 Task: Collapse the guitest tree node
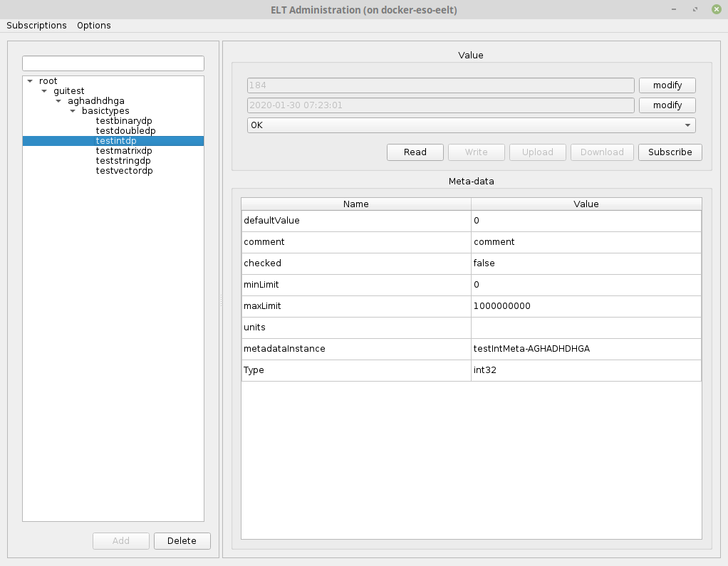tap(44, 91)
